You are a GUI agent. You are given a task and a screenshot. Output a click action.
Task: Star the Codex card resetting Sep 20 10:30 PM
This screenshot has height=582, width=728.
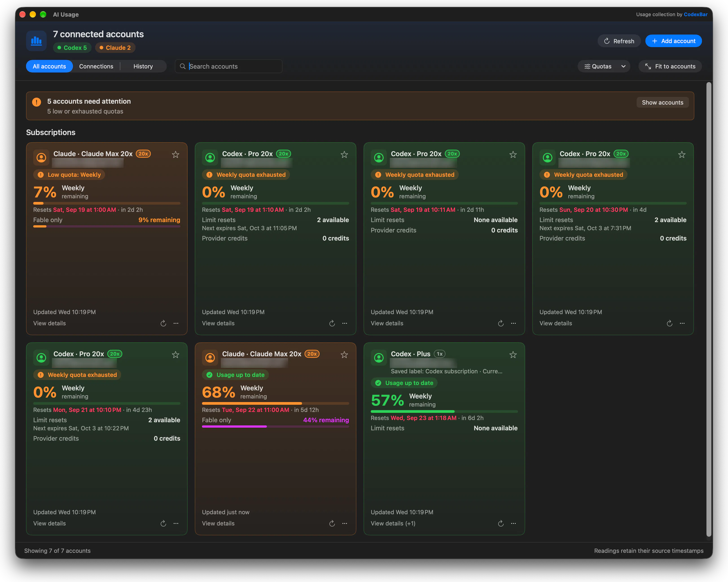pos(682,155)
